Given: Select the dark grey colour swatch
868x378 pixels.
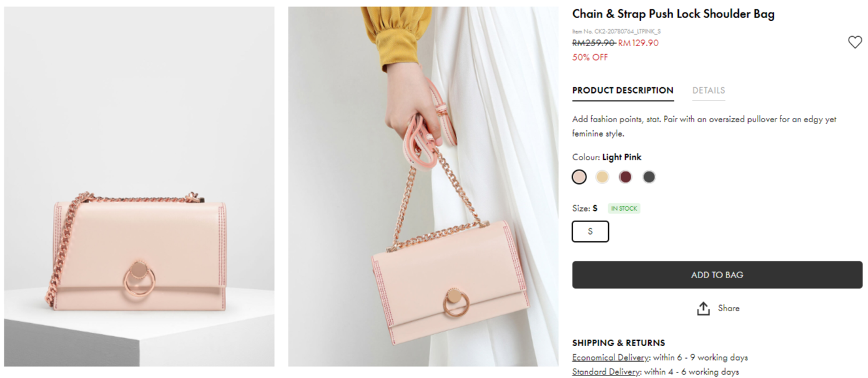Looking at the screenshot, I should (x=649, y=177).
